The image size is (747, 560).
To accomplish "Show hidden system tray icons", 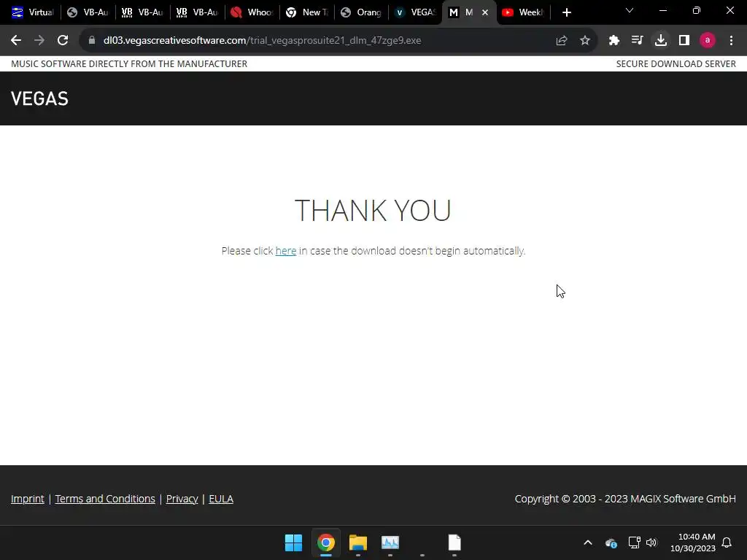I will click(x=588, y=542).
